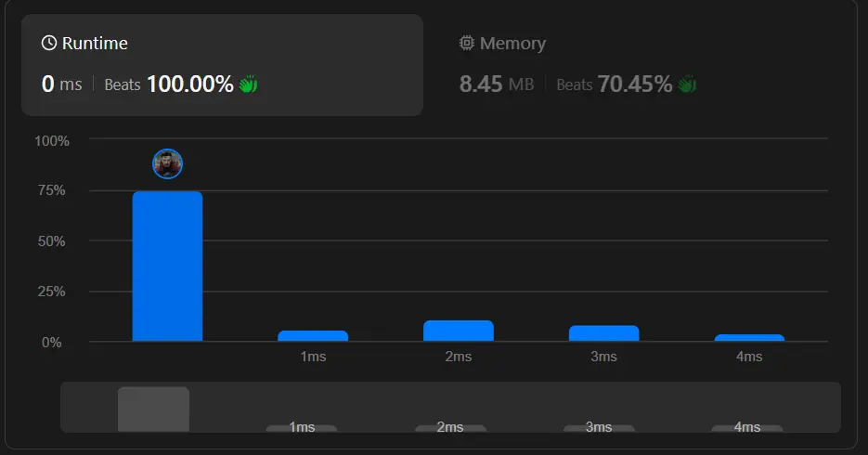Click the 70.45% memory beats value
868x455 pixels.
(635, 84)
